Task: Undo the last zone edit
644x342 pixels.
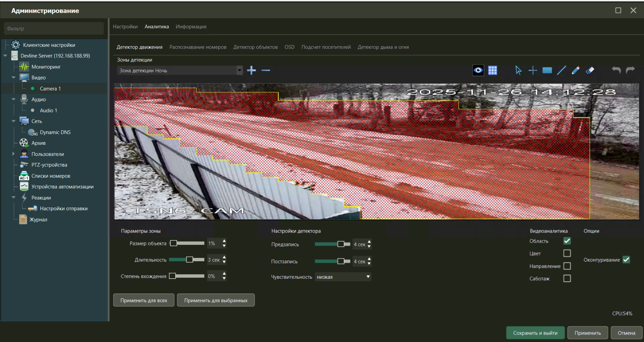Action: tap(616, 70)
